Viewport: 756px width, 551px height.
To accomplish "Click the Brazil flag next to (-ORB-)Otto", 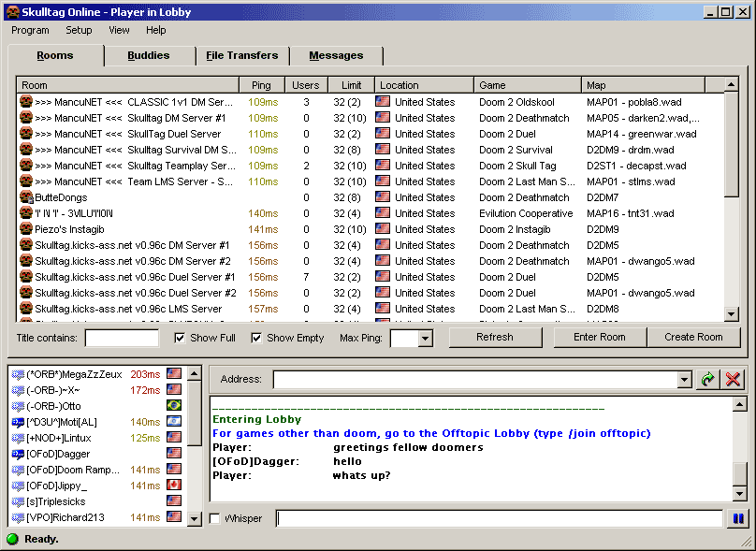I will click(173, 406).
